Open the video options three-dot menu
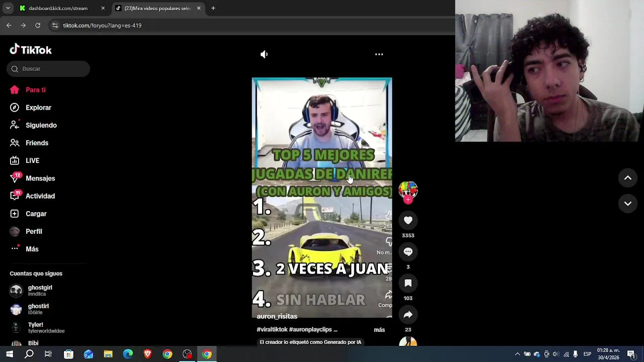644x362 pixels. [379, 54]
